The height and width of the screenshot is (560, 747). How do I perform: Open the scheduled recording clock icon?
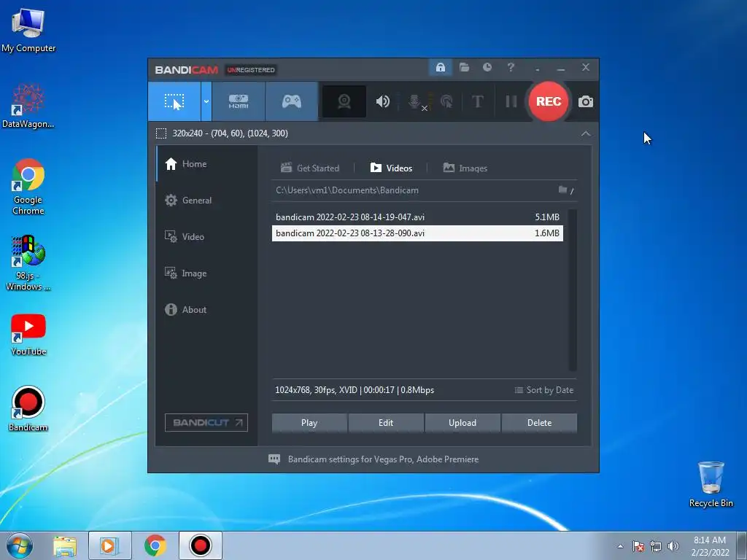pos(487,67)
